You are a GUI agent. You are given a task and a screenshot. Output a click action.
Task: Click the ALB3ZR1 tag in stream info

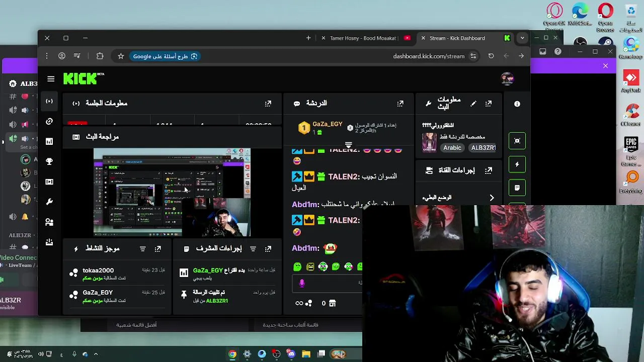pyautogui.click(x=483, y=148)
